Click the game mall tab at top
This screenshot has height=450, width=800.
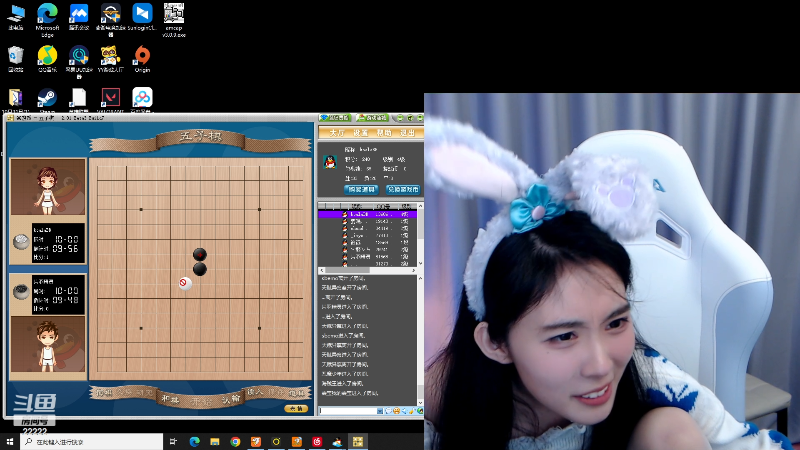[x=372, y=118]
